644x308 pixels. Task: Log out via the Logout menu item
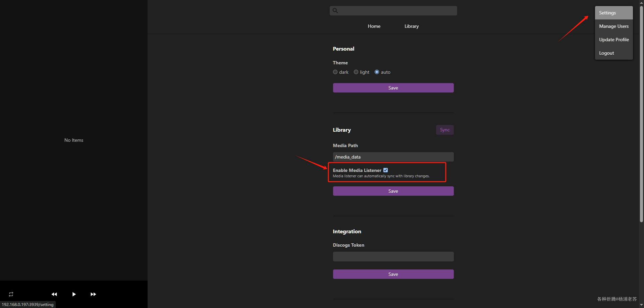(606, 53)
